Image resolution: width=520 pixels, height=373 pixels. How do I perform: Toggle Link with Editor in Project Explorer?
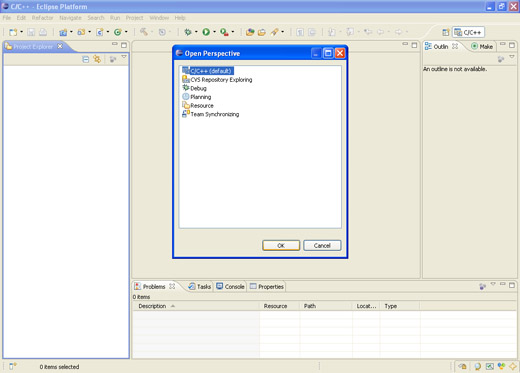97,60
